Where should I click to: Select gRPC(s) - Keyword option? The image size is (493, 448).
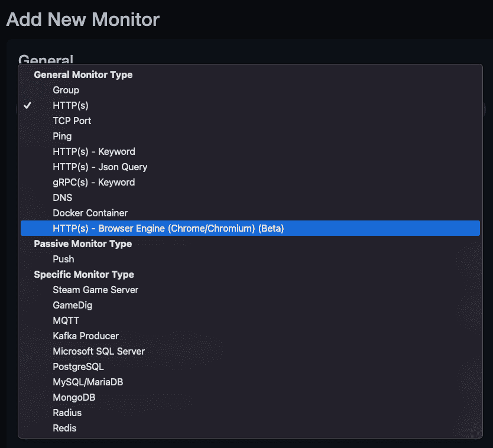93,182
